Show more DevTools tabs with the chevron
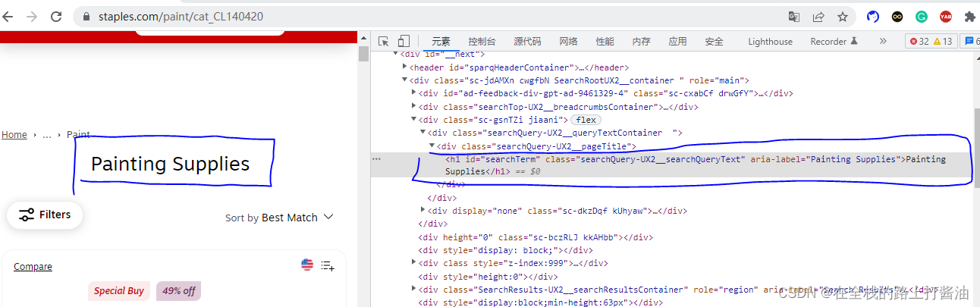Image resolution: width=980 pixels, height=307 pixels. 883,41
